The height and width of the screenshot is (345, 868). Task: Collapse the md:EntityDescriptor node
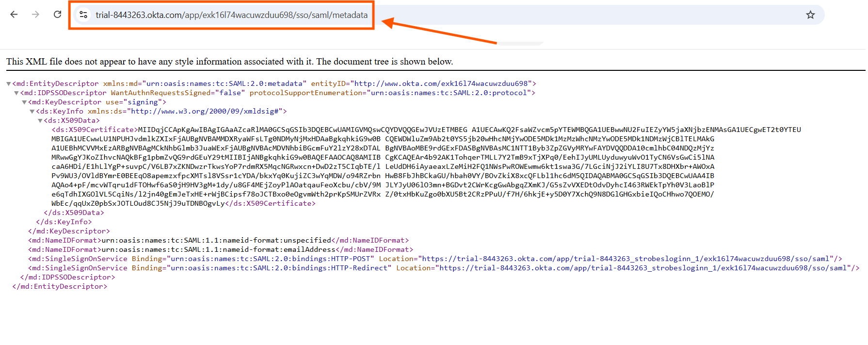point(9,84)
